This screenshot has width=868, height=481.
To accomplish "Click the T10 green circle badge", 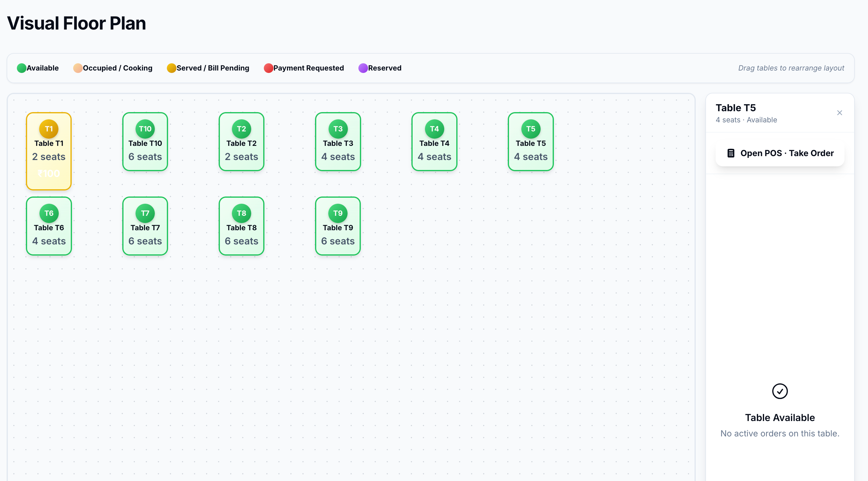I will tap(145, 129).
